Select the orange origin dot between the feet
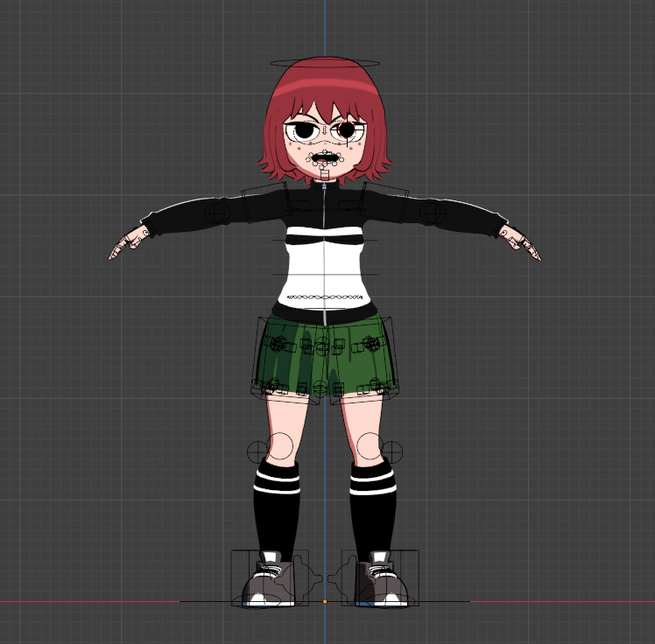This screenshot has height=644, width=655. [x=325, y=601]
